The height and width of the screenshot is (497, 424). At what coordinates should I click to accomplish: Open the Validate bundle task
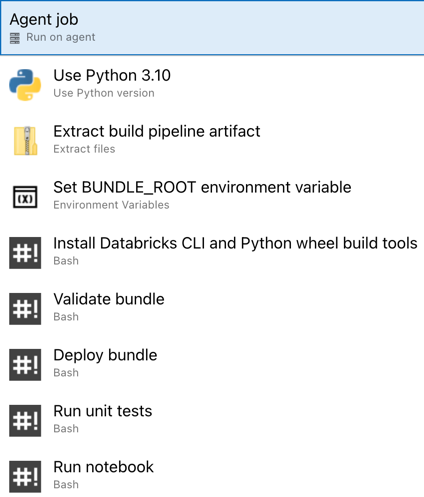212,308
